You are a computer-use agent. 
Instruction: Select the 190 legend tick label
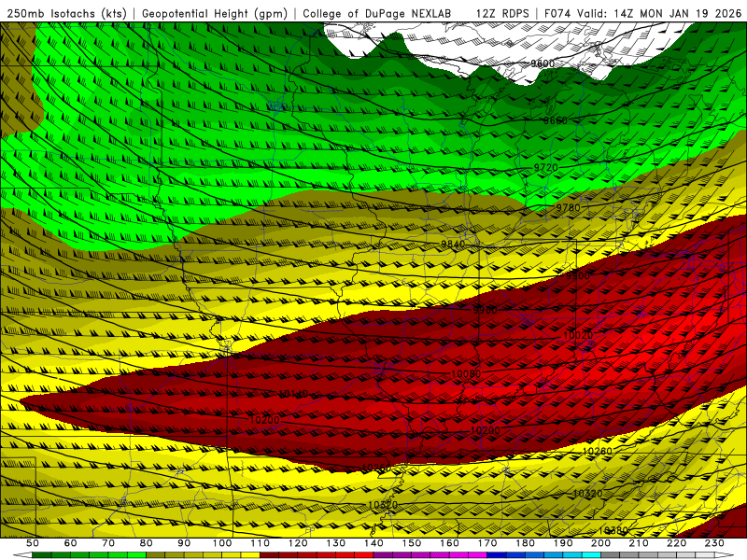click(563, 543)
